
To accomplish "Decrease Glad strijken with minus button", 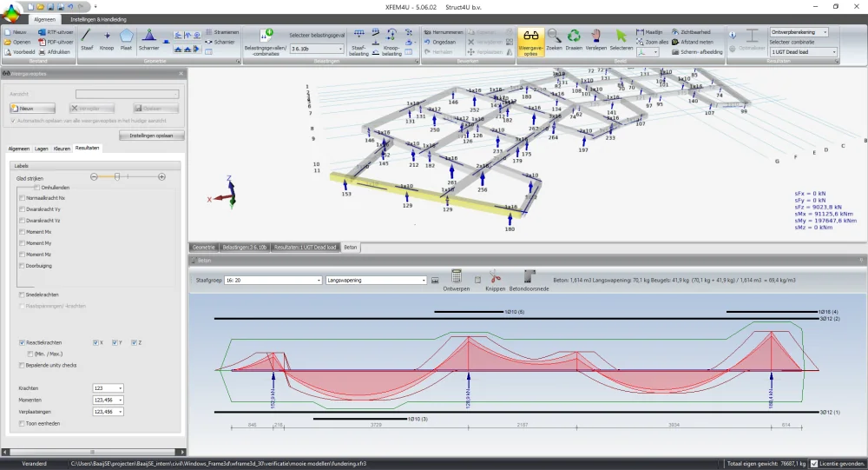I will coord(94,177).
